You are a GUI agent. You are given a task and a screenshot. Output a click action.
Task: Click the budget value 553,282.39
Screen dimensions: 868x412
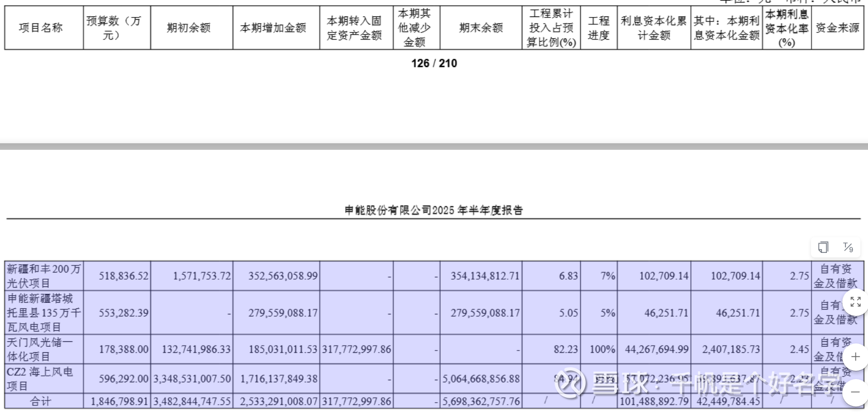coord(123,313)
